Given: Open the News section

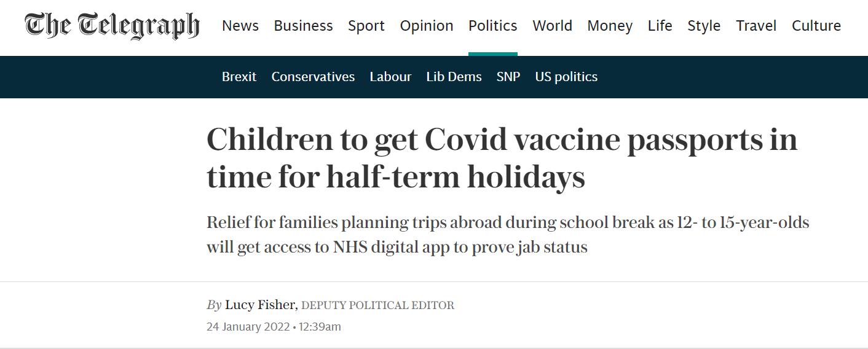Looking at the screenshot, I should click(x=240, y=26).
